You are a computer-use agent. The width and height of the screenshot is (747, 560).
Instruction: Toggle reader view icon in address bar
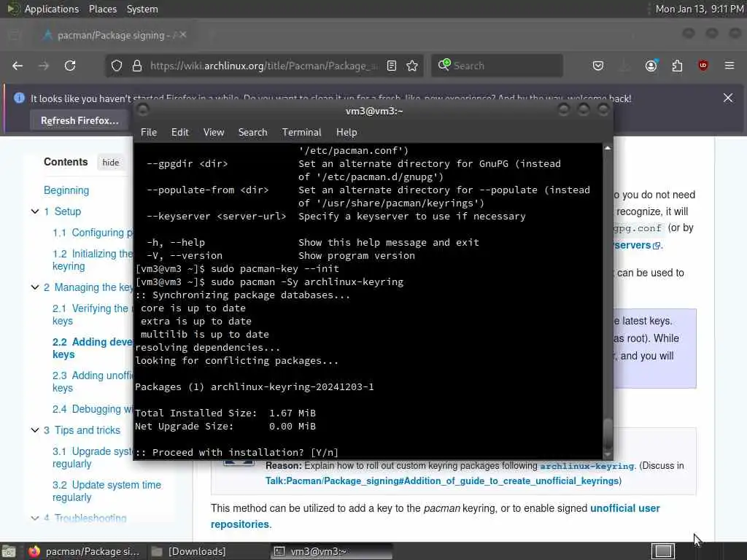[x=392, y=66]
